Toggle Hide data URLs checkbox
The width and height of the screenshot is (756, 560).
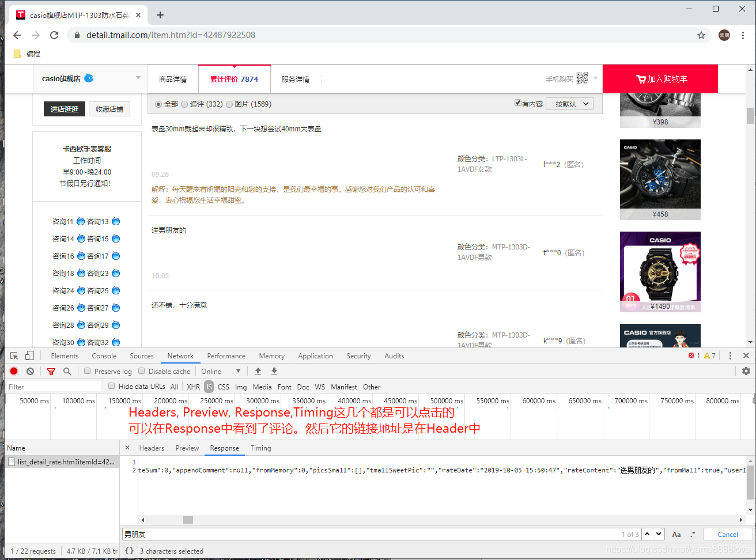click(112, 386)
